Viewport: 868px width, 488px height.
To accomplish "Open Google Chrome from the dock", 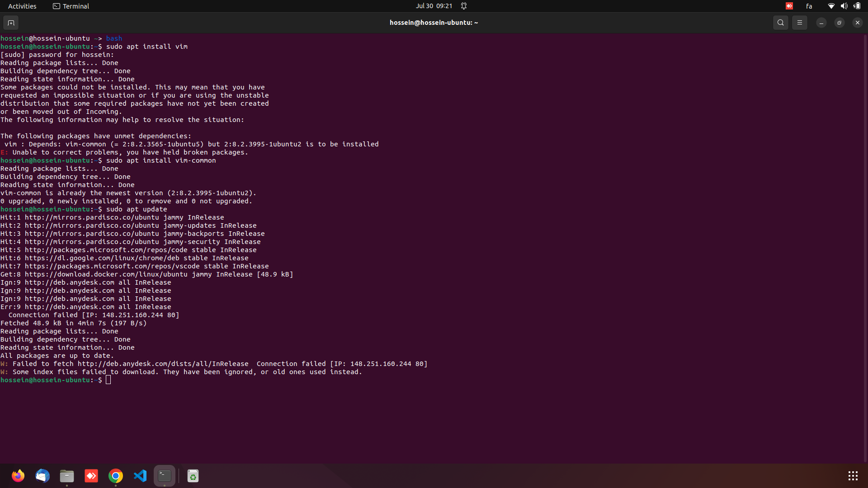I will pyautogui.click(x=116, y=476).
